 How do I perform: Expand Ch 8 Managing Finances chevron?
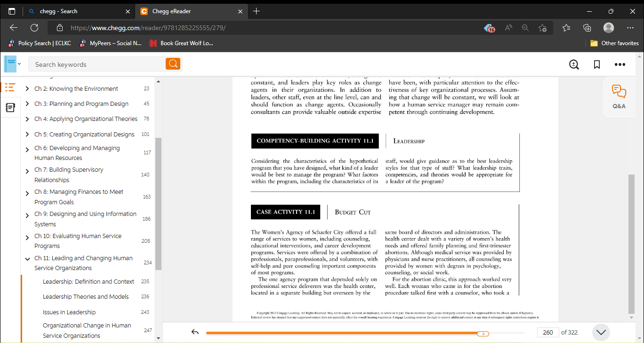click(x=27, y=193)
